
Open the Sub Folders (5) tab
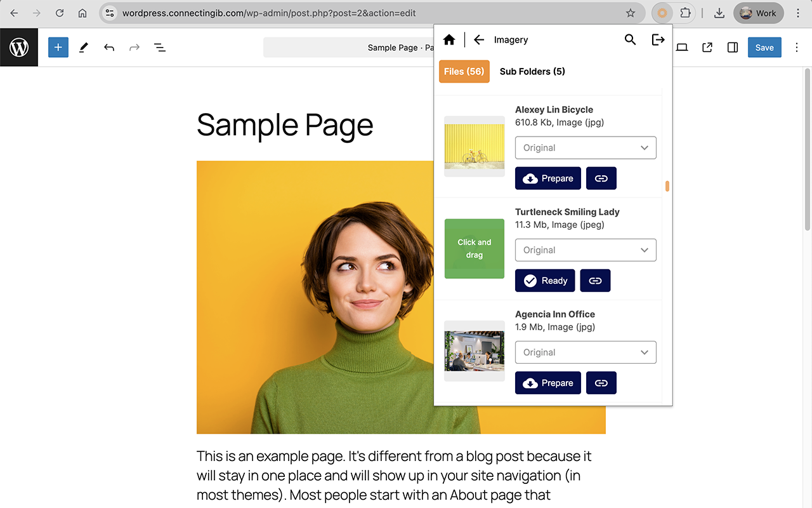pos(532,71)
